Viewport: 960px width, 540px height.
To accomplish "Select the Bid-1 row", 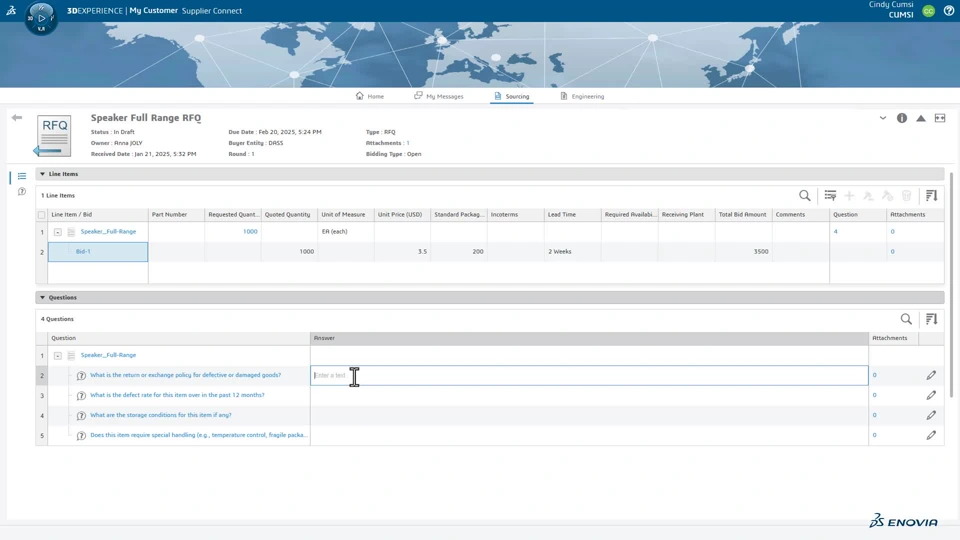I will click(98, 252).
